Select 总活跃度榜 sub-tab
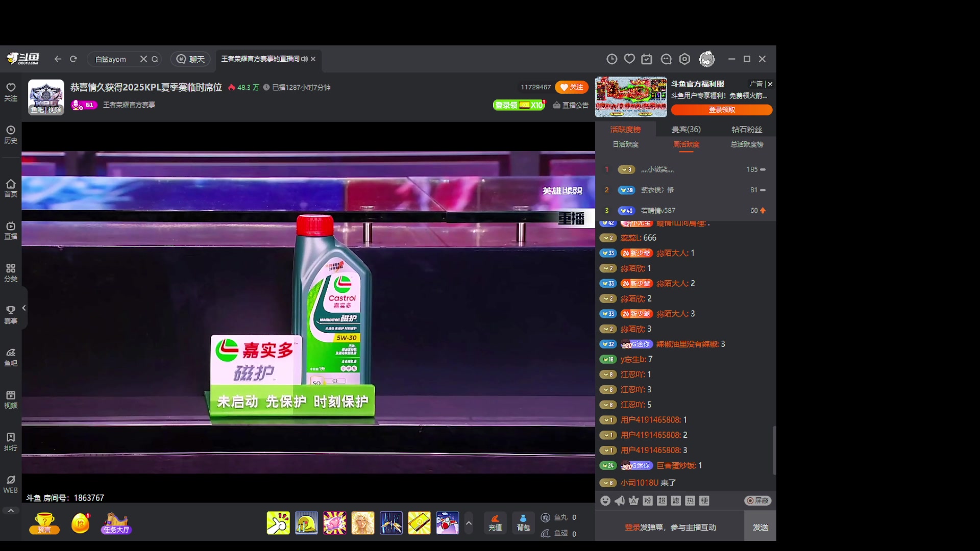 click(747, 144)
